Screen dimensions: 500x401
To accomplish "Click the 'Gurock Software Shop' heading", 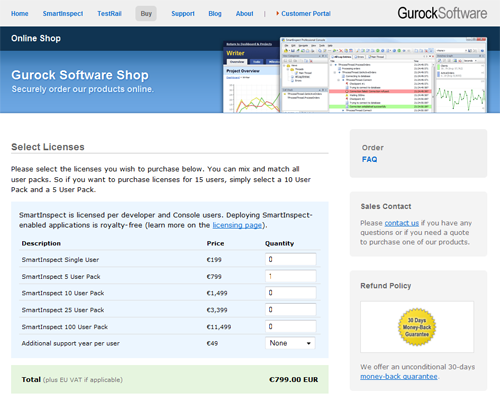I will coord(80,75).
